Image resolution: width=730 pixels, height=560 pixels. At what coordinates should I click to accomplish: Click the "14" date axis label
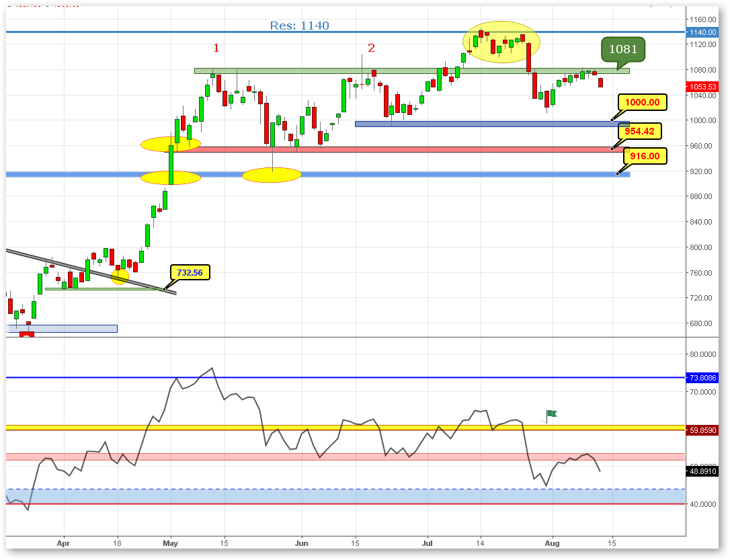click(480, 543)
